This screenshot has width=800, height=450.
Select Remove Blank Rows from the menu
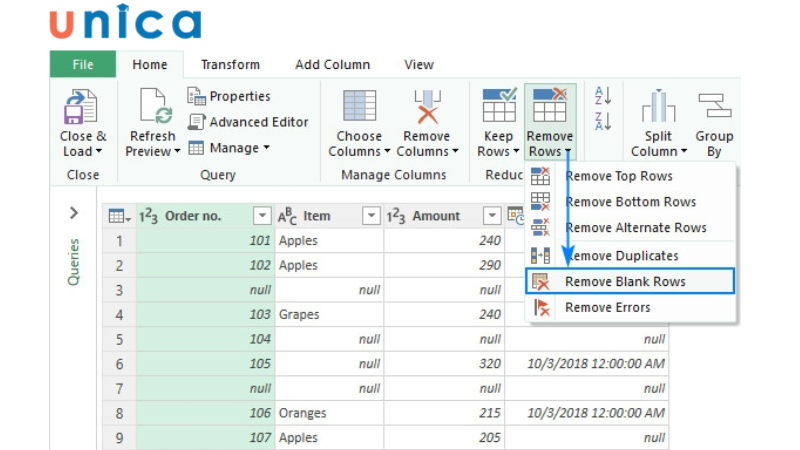coord(625,282)
